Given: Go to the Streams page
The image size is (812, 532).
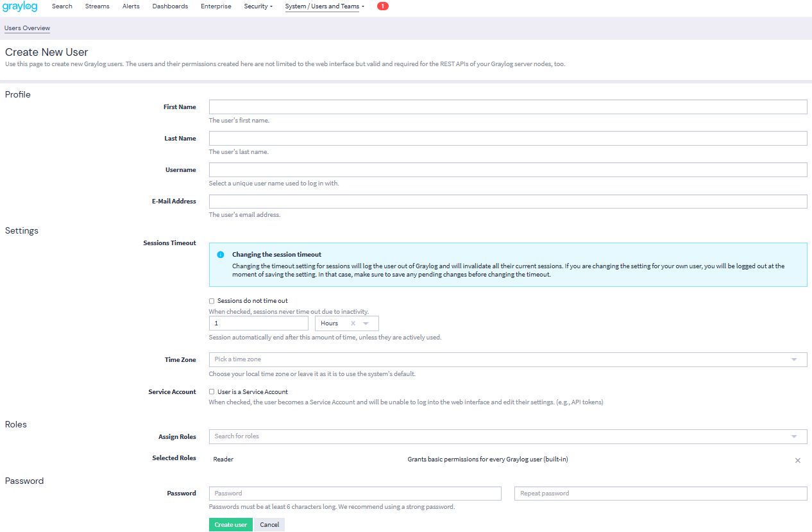Looking at the screenshot, I should point(97,6).
